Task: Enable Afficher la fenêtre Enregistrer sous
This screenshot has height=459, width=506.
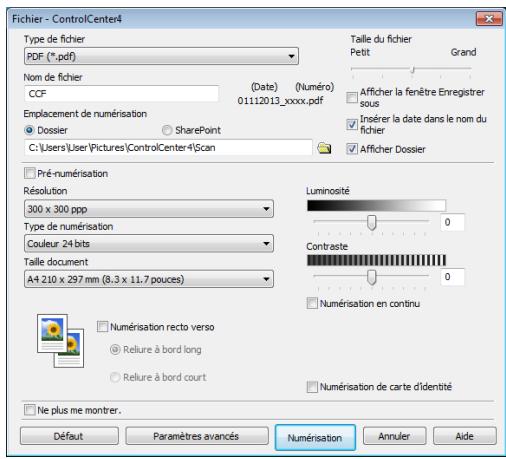Action: (x=352, y=97)
